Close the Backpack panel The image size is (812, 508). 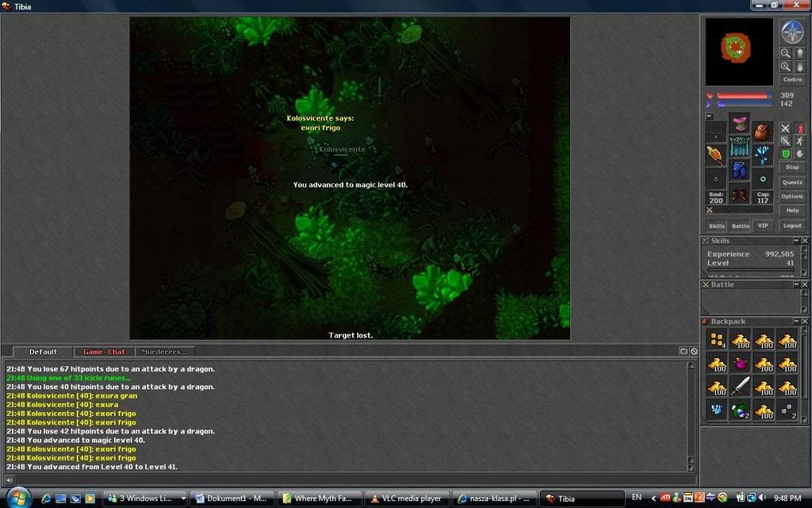tap(805, 321)
